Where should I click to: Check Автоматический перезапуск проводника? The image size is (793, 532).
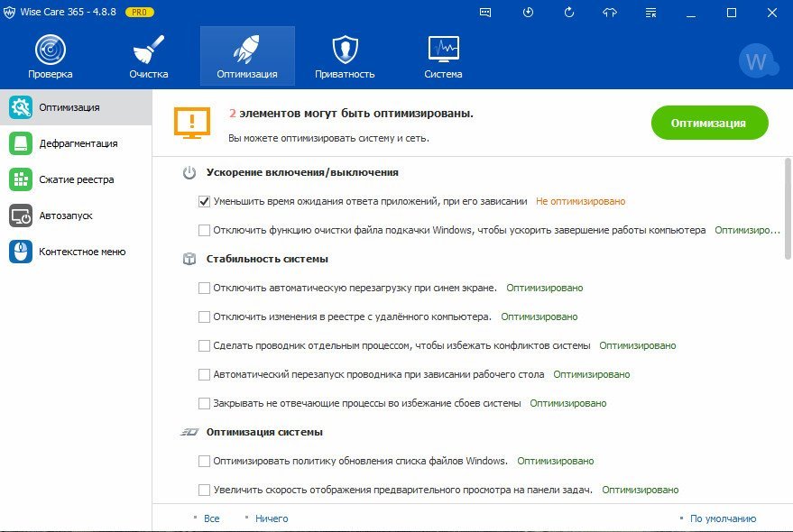click(x=204, y=375)
